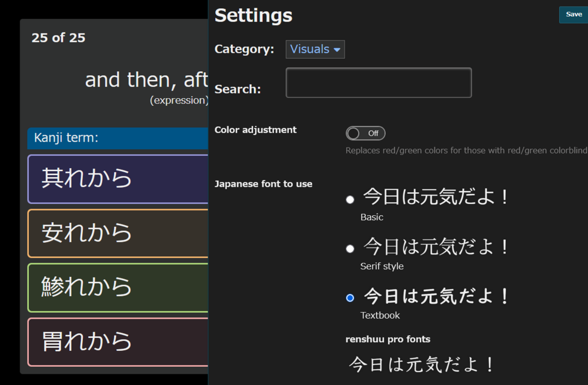
Task: Click the Kanji term header bar
Action: tap(118, 138)
